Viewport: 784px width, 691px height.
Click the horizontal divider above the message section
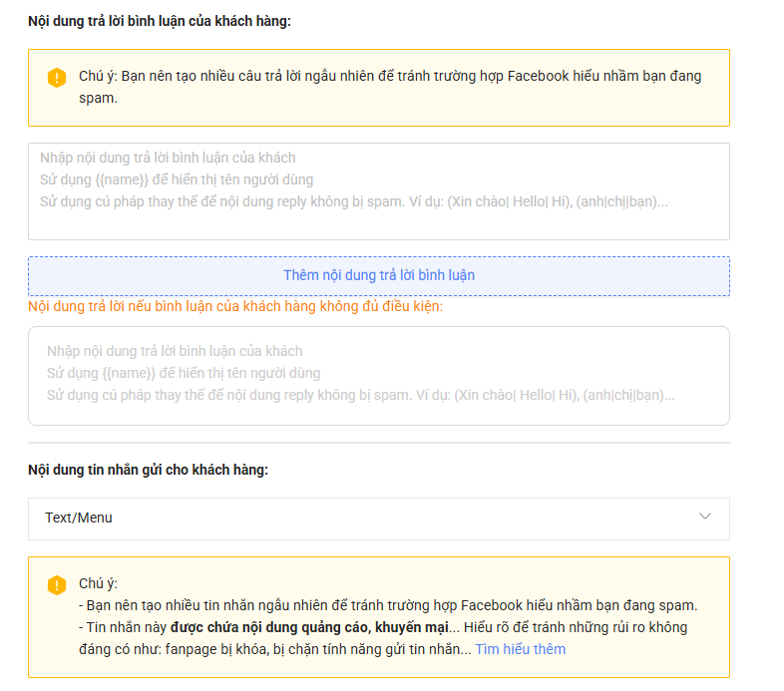click(x=378, y=443)
